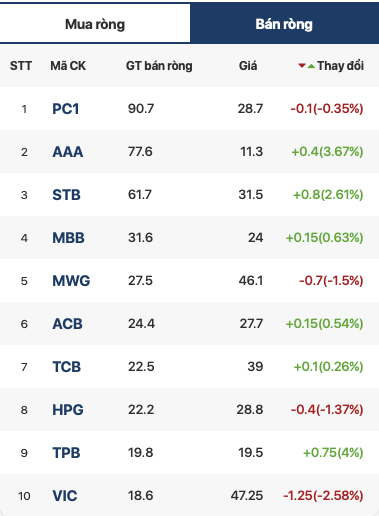The width and height of the screenshot is (379, 516).
Task: Open the VIC stock link
Action: click(65, 496)
